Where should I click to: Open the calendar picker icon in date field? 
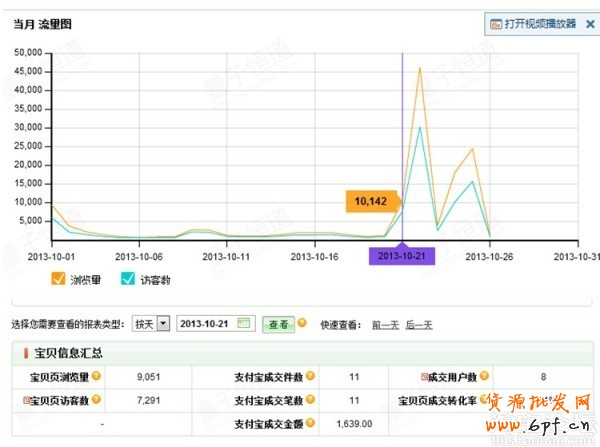point(244,324)
